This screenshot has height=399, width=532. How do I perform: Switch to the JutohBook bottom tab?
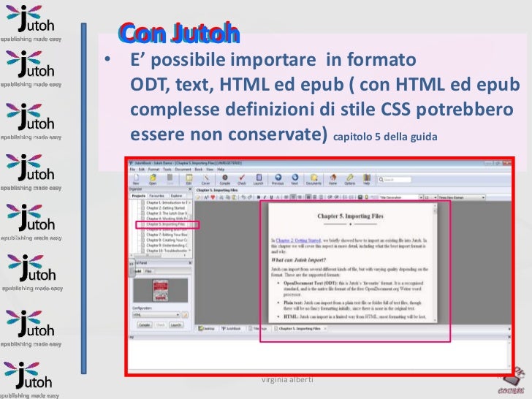(231, 328)
